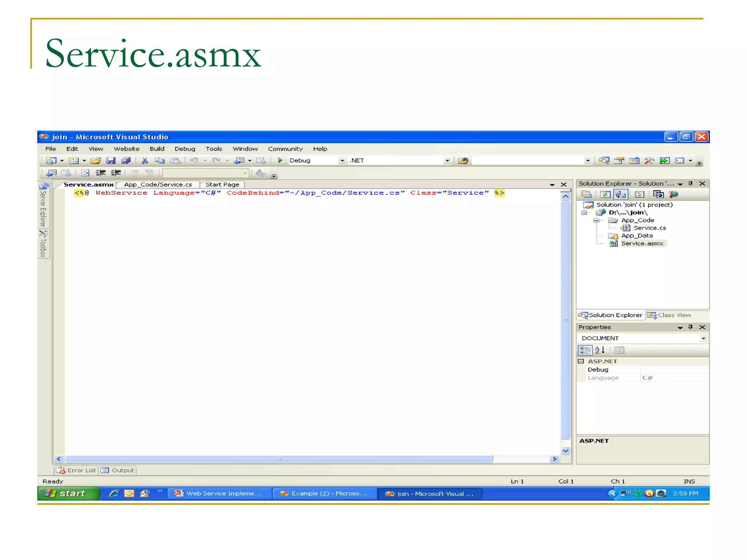Open Web Service Impleme... taskbar item
The height and width of the screenshot is (560, 747).
pyautogui.click(x=220, y=494)
